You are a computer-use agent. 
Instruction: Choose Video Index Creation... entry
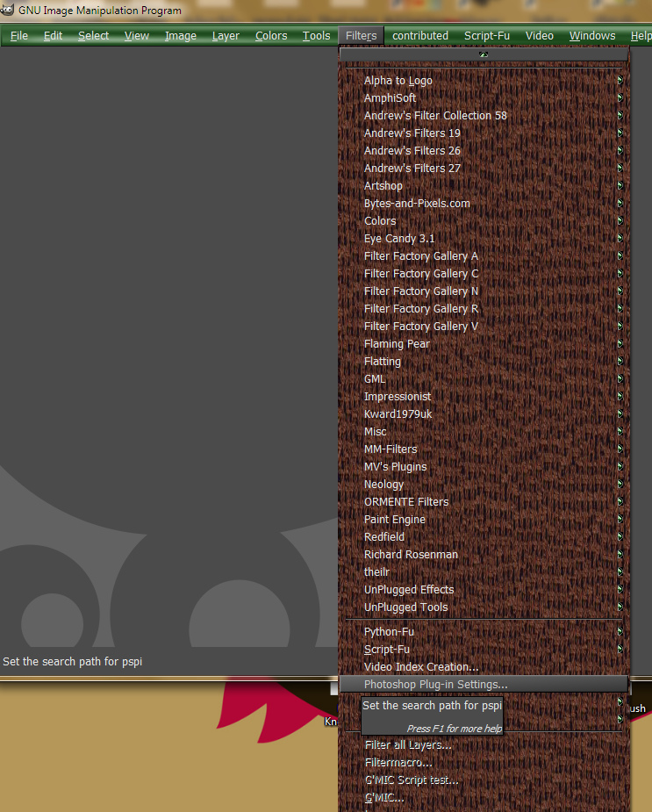click(x=484, y=667)
